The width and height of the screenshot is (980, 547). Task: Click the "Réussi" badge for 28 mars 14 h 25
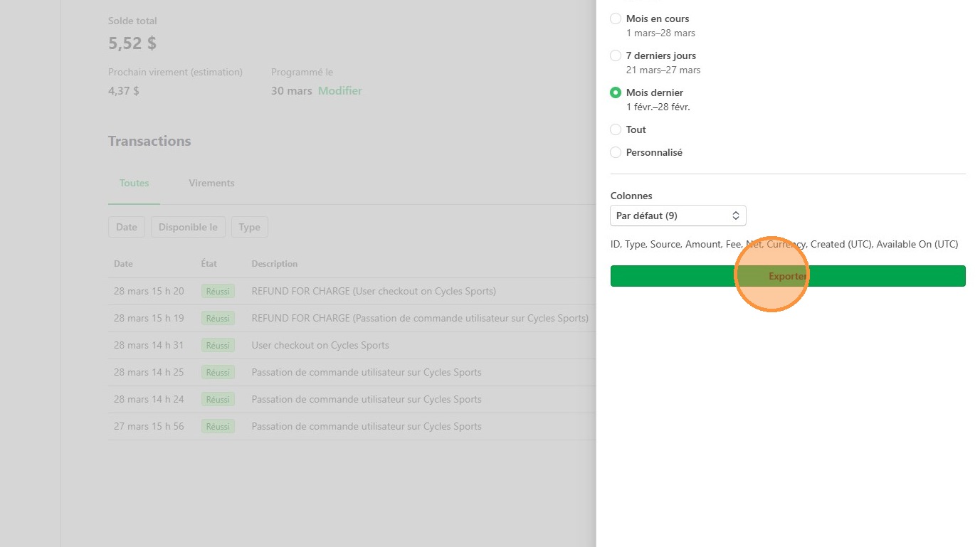pos(218,372)
